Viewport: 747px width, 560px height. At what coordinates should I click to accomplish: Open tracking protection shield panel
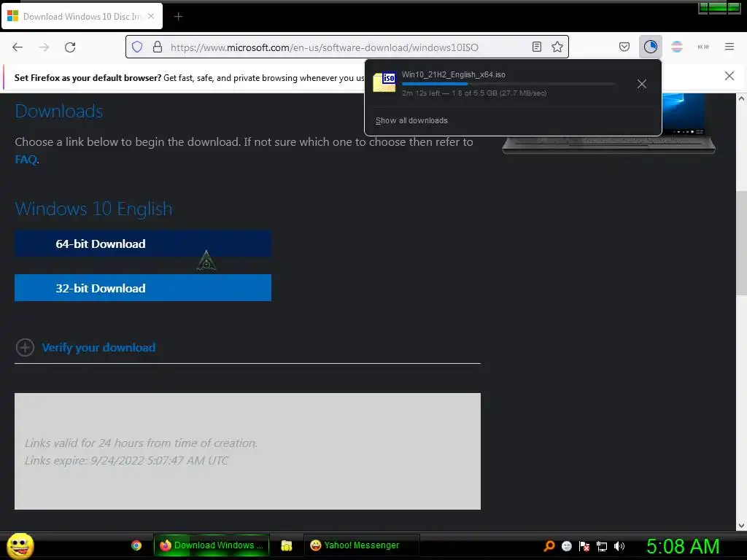(x=137, y=47)
